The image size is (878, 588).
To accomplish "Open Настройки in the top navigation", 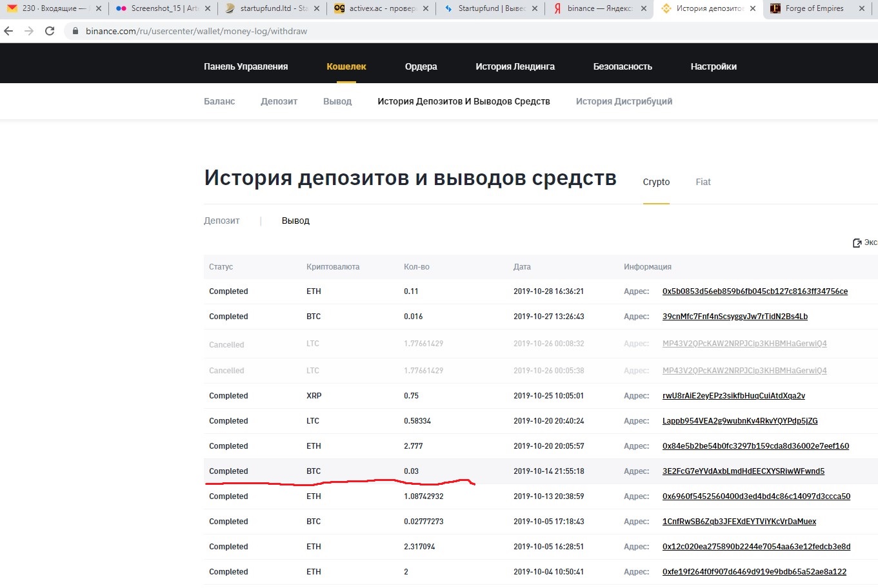I will click(x=713, y=66).
